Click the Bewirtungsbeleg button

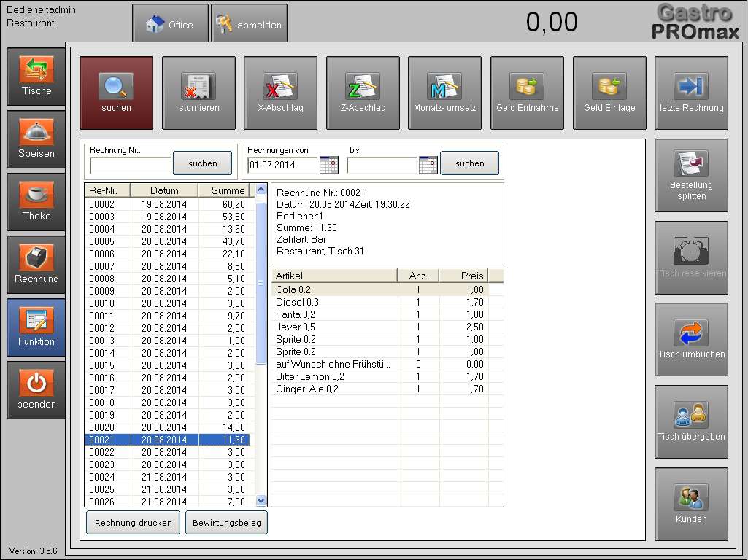click(x=227, y=523)
